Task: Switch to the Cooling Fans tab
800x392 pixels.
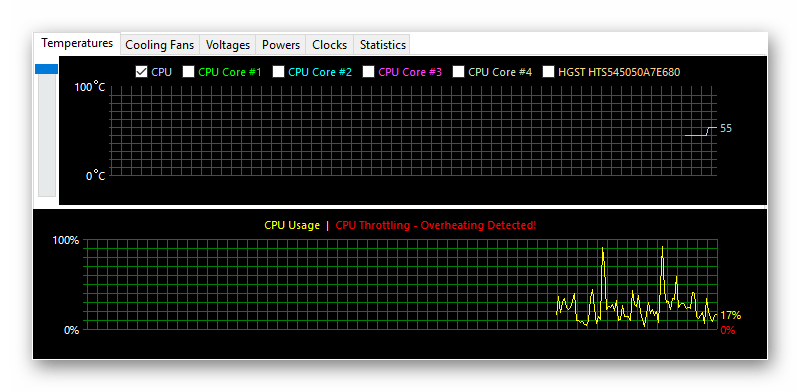Action: 160,45
